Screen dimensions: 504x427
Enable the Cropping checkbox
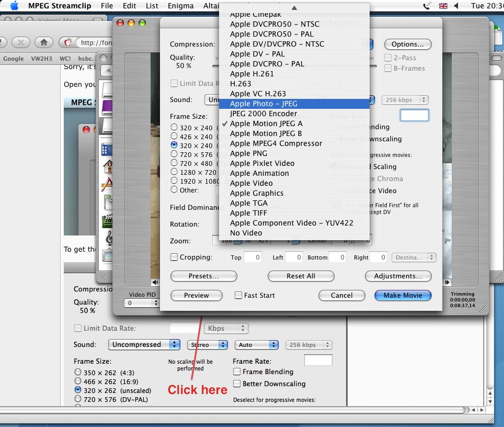pyautogui.click(x=174, y=257)
